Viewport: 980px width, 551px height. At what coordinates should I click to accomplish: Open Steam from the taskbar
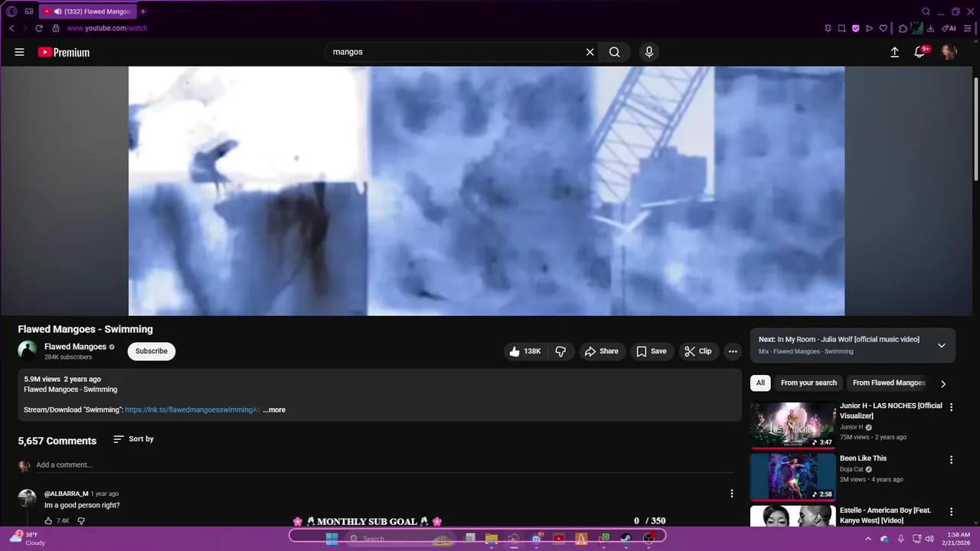click(626, 539)
